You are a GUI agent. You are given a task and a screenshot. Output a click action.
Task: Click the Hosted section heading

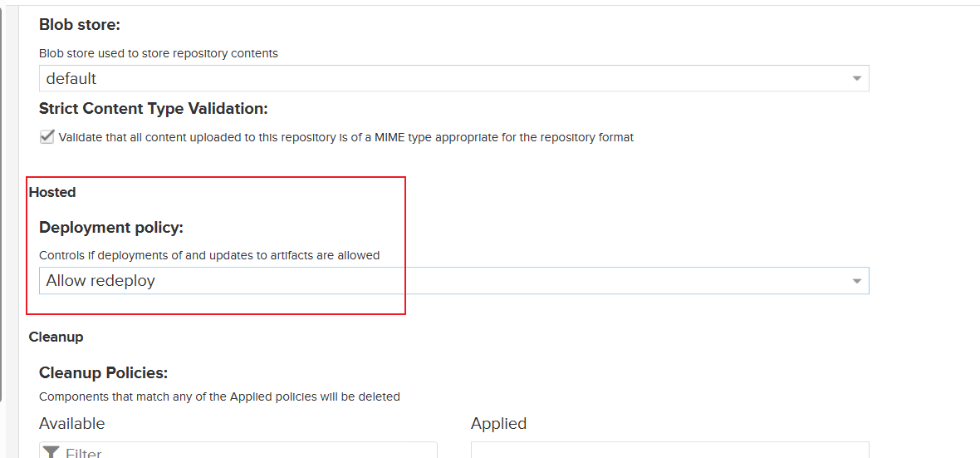pos(52,192)
